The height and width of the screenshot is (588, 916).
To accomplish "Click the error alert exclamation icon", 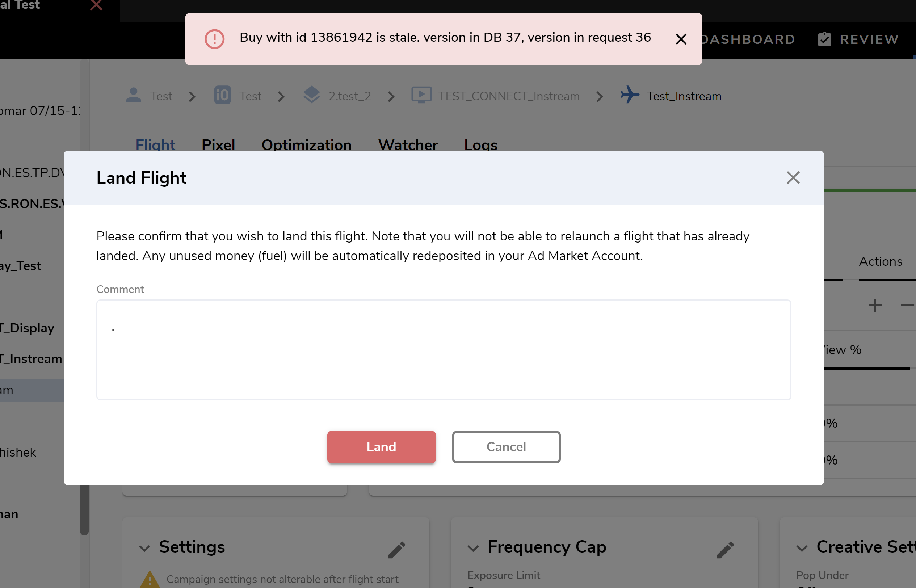I will pos(214,39).
